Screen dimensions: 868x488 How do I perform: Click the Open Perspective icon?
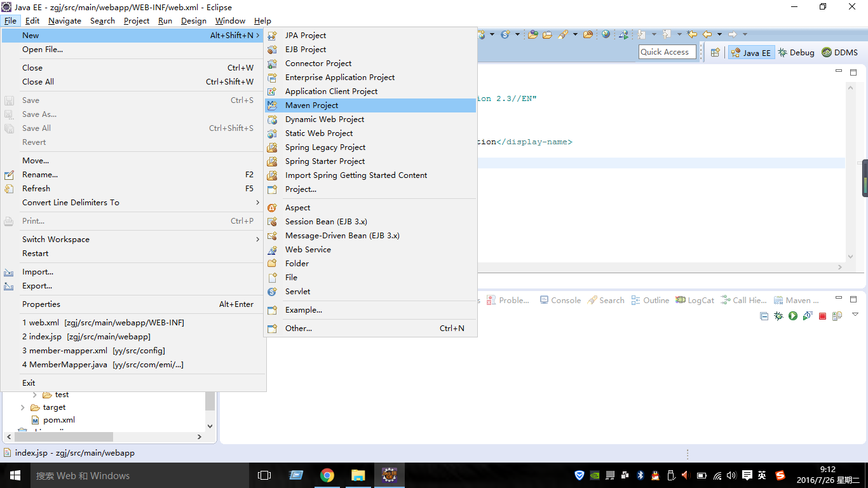(715, 53)
